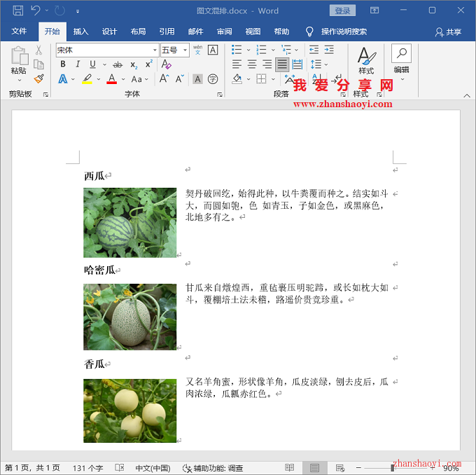Collapse the ribbon with chevron
476x475 pixels.
coord(467,96)
